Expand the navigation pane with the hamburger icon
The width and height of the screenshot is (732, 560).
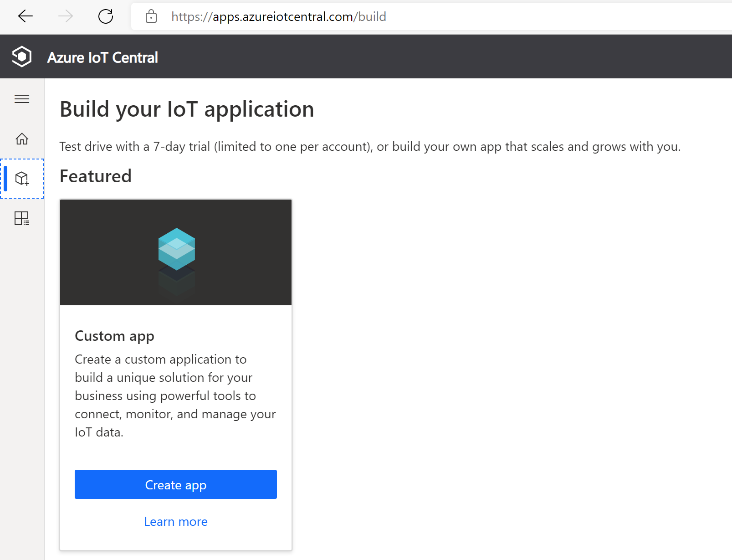click(22, 99)
